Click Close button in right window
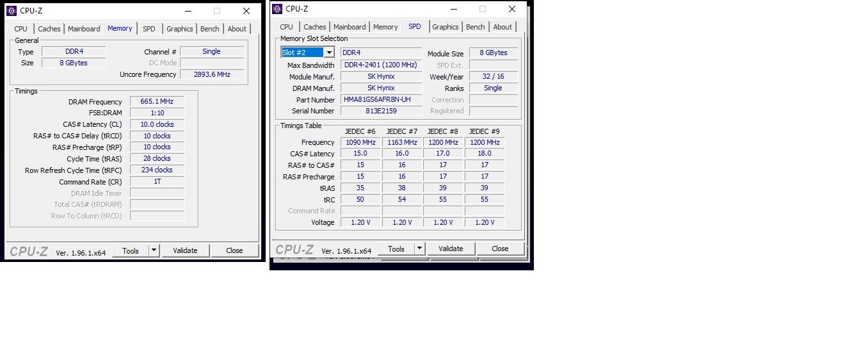Image resolution: width=868 pixels, height=360 pixels. pos(501,249)
